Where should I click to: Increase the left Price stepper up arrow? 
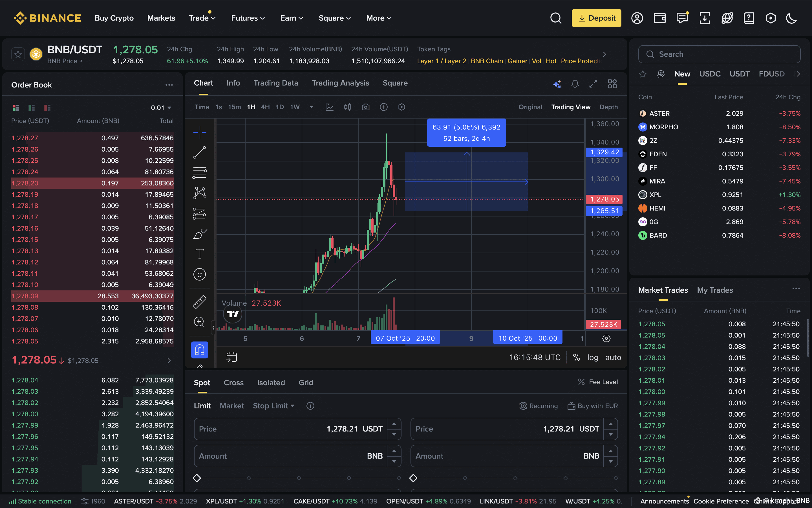click(394, 424)
